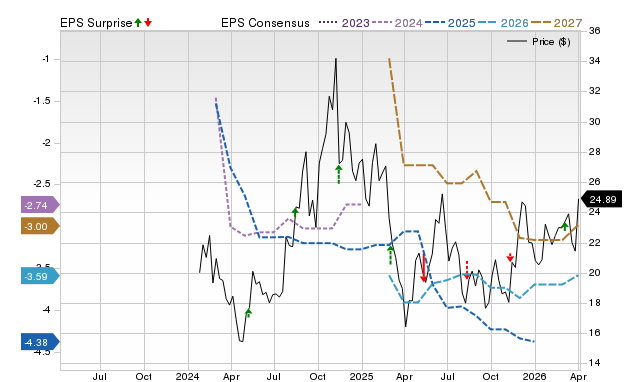
Task: Click the EPS Surprise legend title
Action: pos(96,23)
